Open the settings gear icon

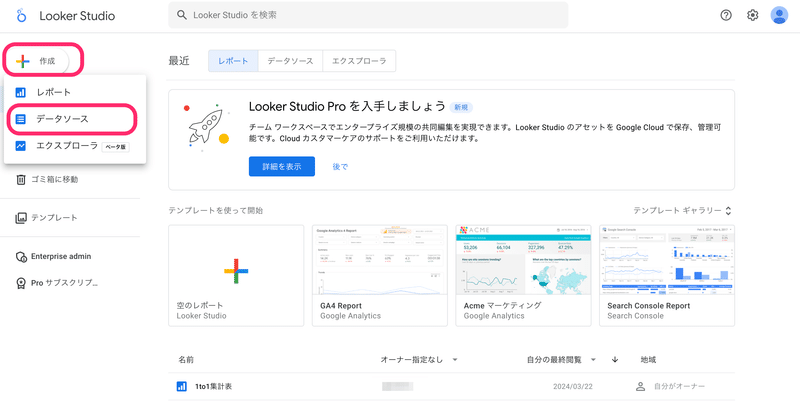tap(753, 15)
